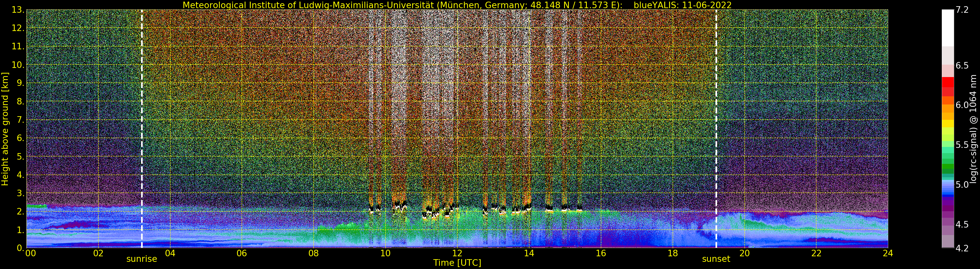Click the colorbar value '5.0'
Viewport: 980px width, 269px height.
[x=962, y=184]
